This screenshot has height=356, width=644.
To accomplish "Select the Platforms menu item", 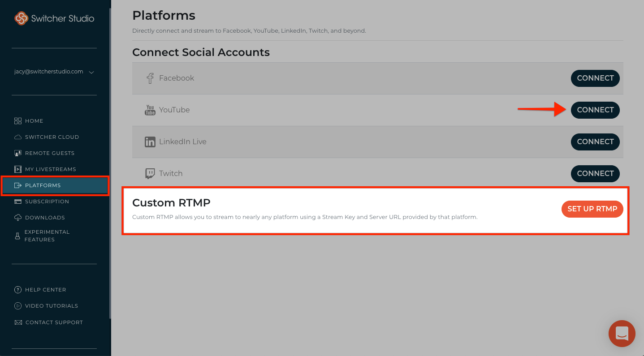I will point(55,185).
